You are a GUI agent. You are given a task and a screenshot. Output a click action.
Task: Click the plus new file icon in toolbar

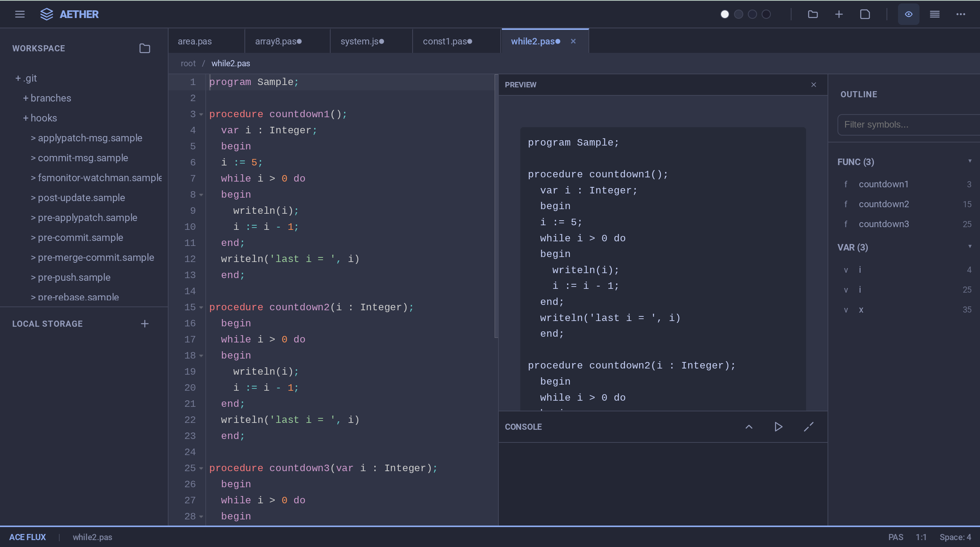(x=839, y=14)
